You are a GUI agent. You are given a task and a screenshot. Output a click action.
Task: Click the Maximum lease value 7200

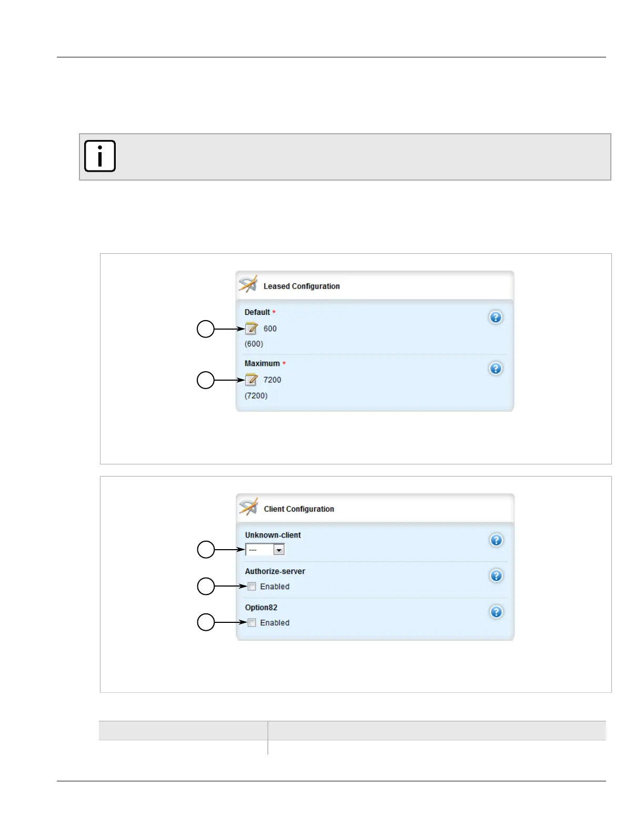coord(272,380)
